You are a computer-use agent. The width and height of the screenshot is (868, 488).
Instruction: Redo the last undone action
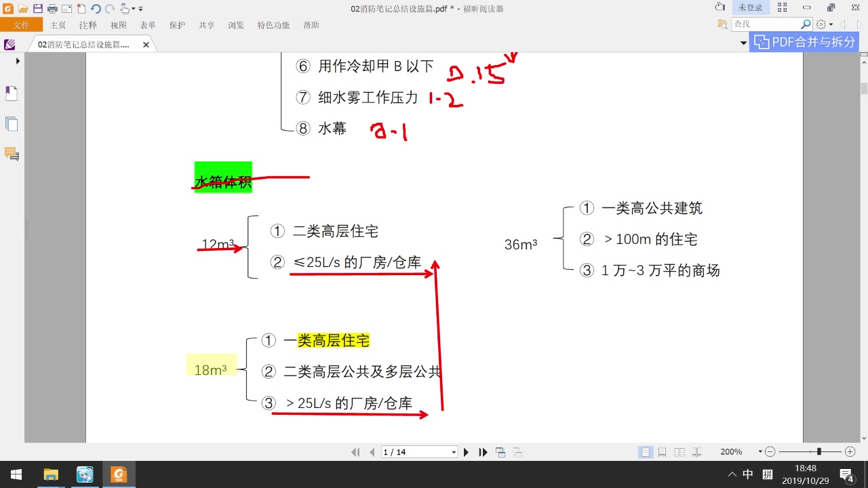click(x=110, y=9)
